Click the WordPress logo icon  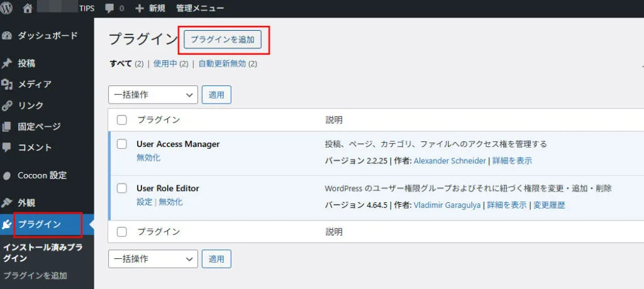click(8, 9)
